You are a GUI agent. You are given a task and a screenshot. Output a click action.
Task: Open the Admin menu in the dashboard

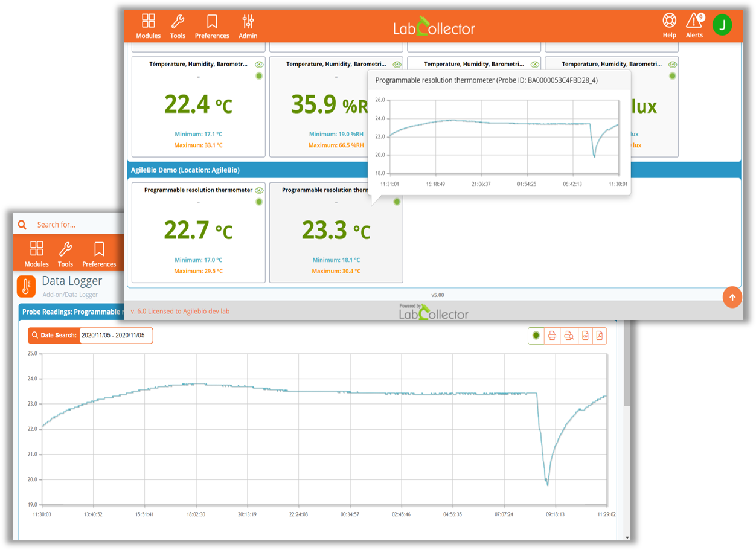click(x=248, y=27)
